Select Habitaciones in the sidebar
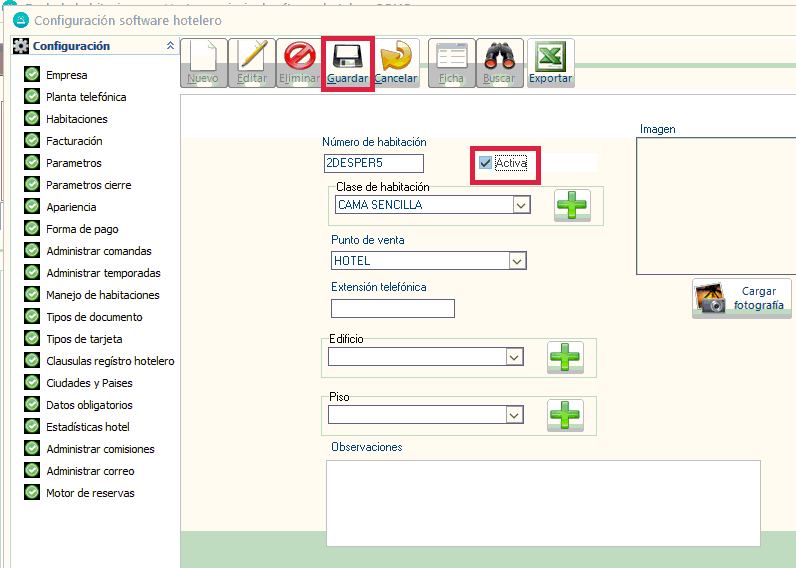The image size is (796, 568). tap(76, 119)
